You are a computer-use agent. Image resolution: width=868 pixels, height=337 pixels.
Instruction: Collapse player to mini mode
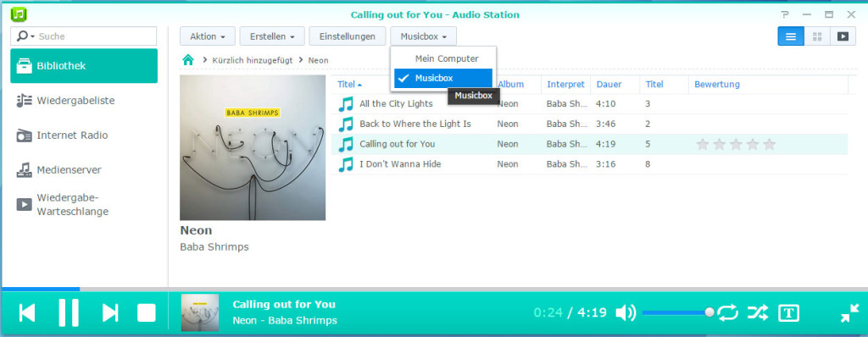[849, 313]
